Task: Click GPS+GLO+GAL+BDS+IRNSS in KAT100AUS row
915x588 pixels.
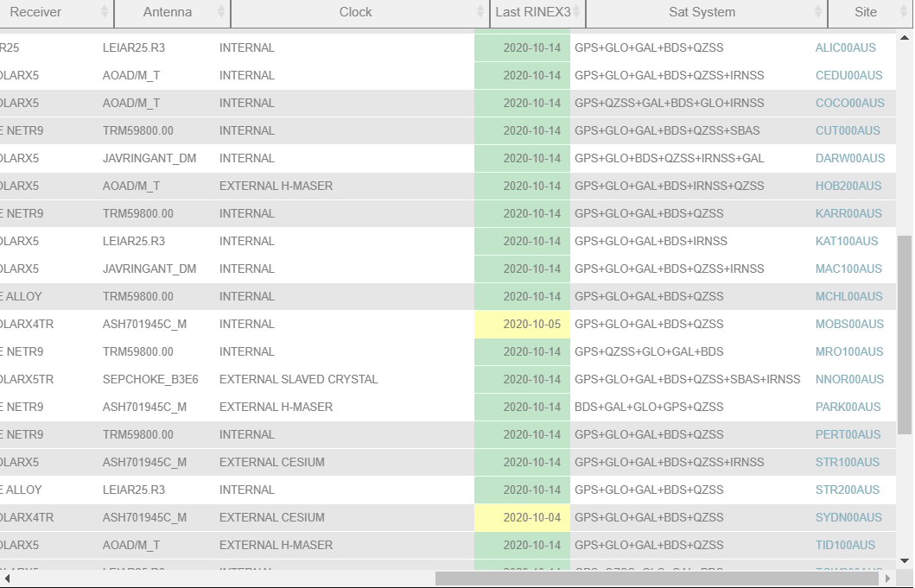Action: [651, 241]
